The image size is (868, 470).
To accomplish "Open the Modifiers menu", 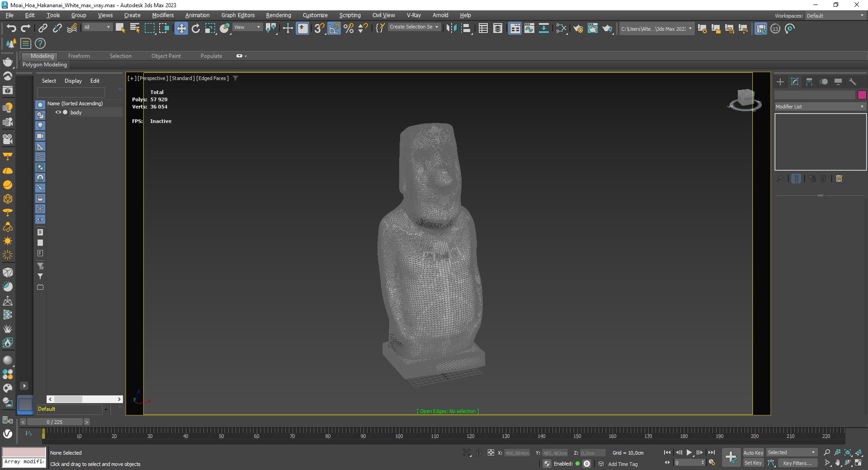I will (163, 15).
